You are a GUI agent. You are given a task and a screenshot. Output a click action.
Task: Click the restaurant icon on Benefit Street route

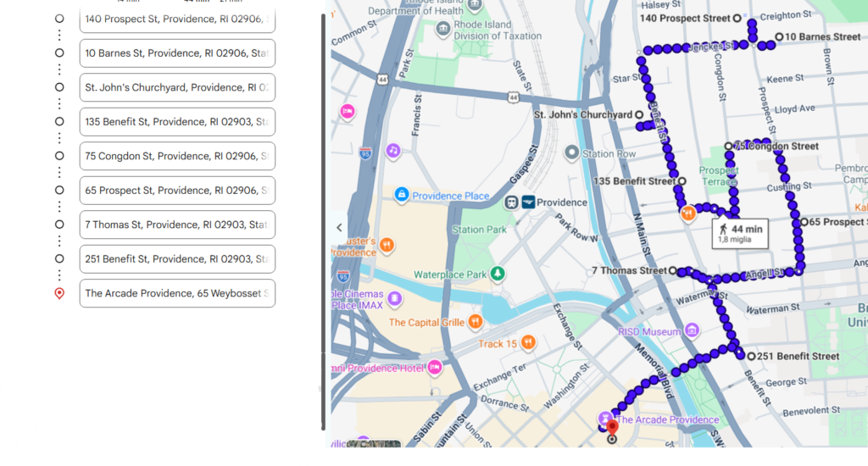pyautogui.click(x=687, y=213)
